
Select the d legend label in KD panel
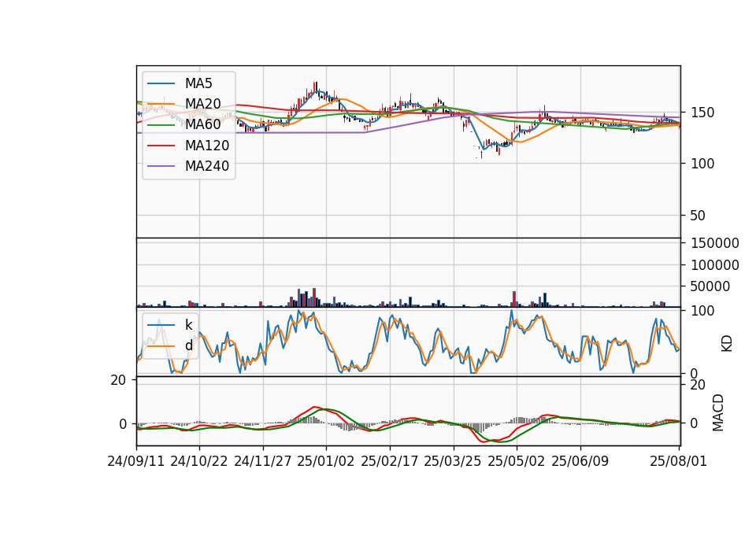(x=188, y=345)
